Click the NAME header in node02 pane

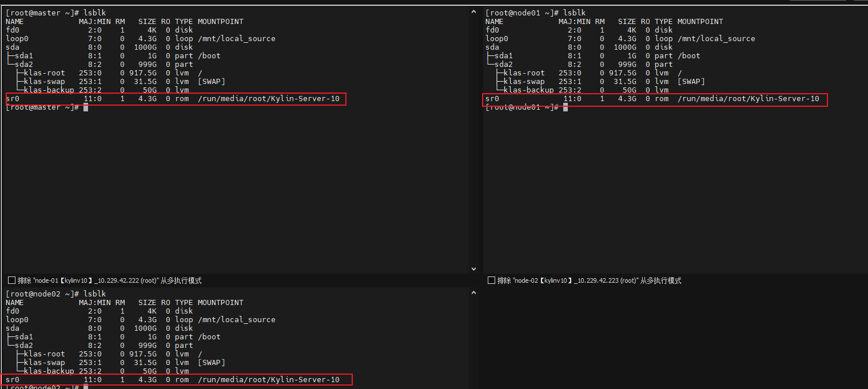[15, 302]
